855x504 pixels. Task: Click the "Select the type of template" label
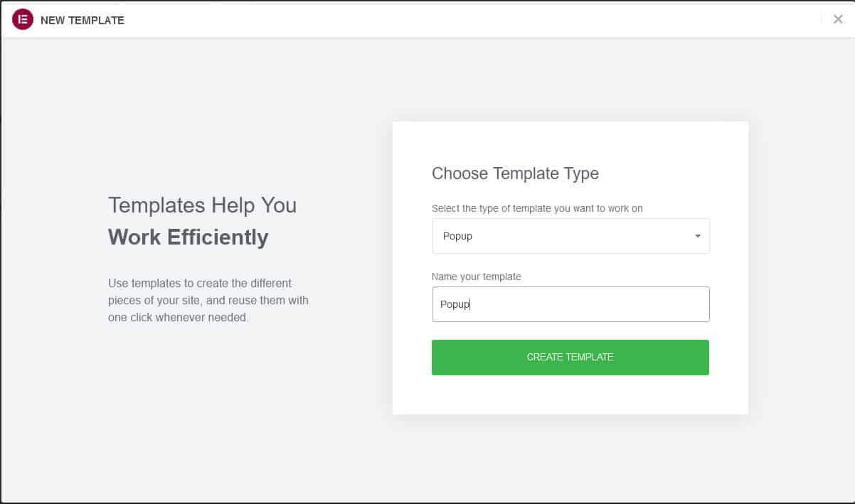click(x=537, y=208)
